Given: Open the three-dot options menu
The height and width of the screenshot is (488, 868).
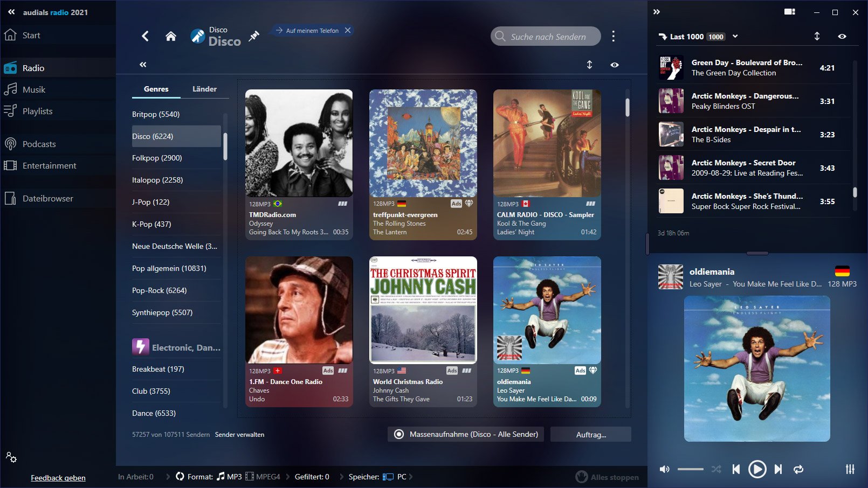Looking at the screenshot, I should pos(613,36).
